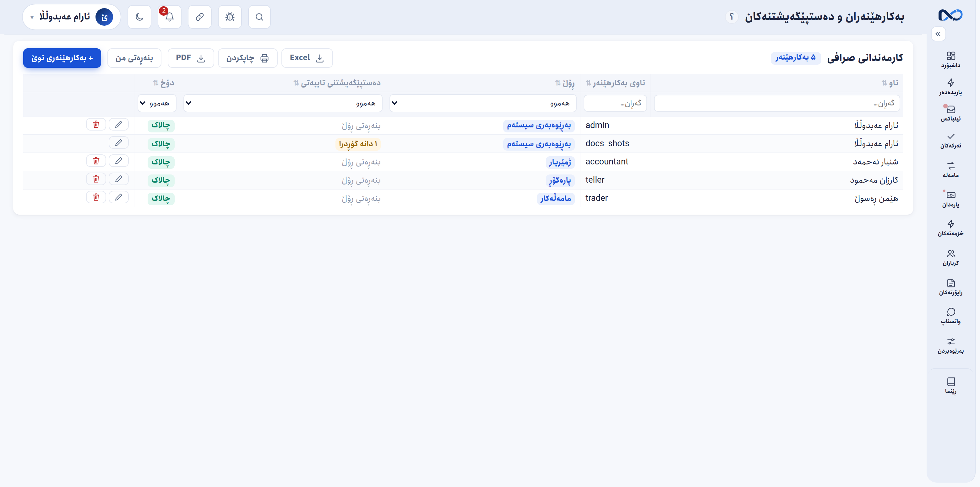
Task: Export the table with Excel button
Action: click(307, 58)
